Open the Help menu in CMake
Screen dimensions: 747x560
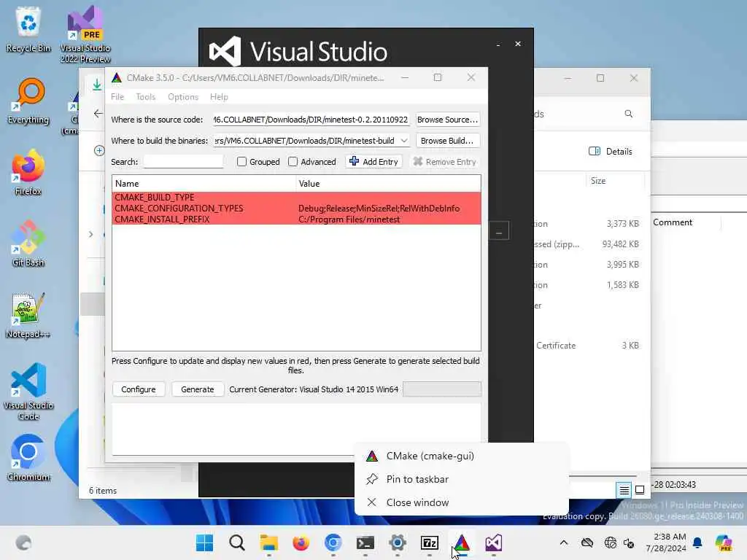(219, 97)
